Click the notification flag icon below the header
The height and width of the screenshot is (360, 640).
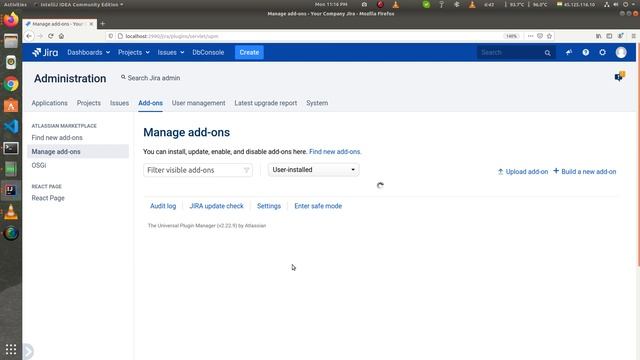(x=620, y=76)
